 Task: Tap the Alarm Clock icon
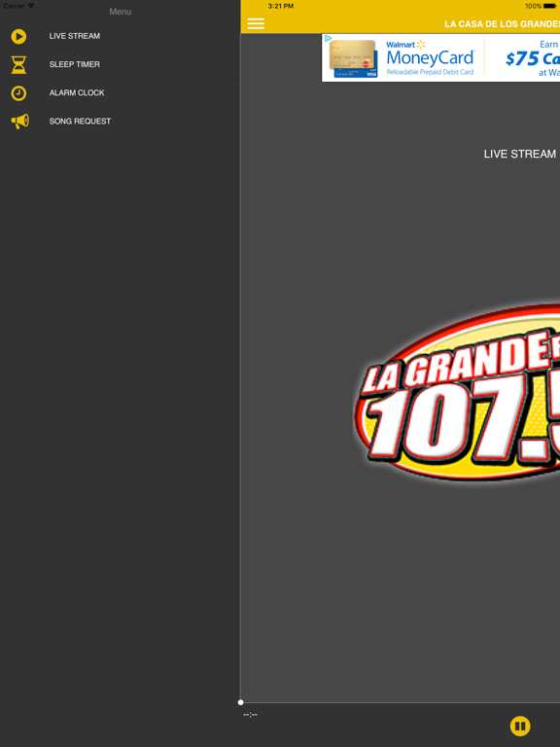(18, 93)
